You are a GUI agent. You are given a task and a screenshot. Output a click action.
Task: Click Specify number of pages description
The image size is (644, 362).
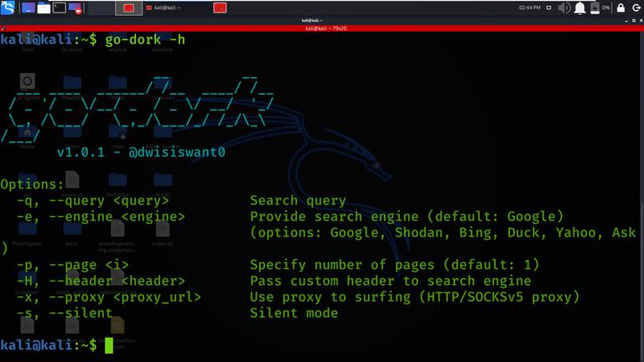click(x=394, y=265)
